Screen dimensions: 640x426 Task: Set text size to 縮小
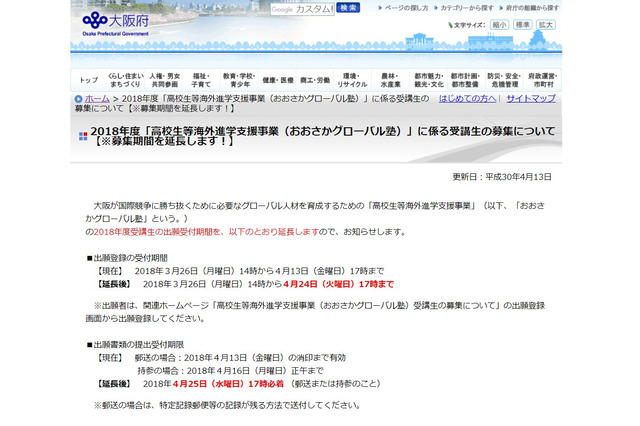pos(499,25)
